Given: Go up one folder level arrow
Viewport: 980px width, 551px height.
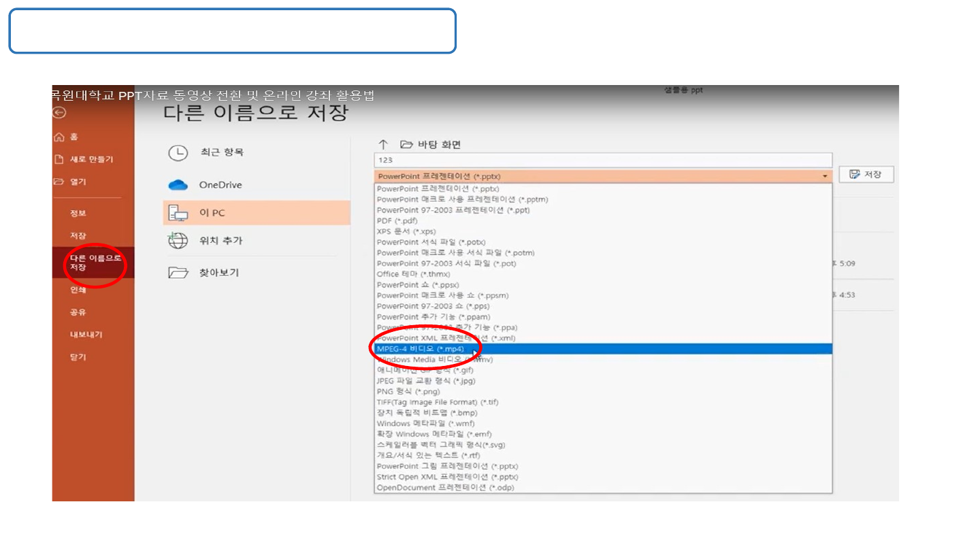Looking at the screenshot, I should pos(383,144).
